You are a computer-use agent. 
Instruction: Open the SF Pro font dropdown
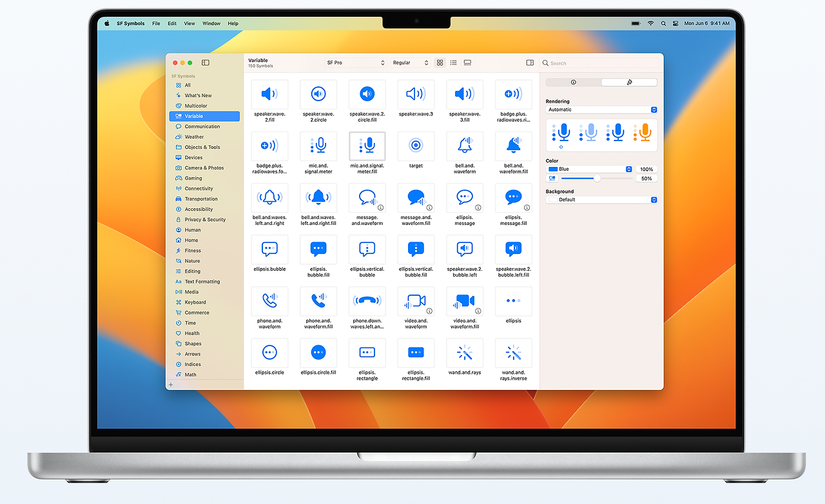click(x=355, y=63)
